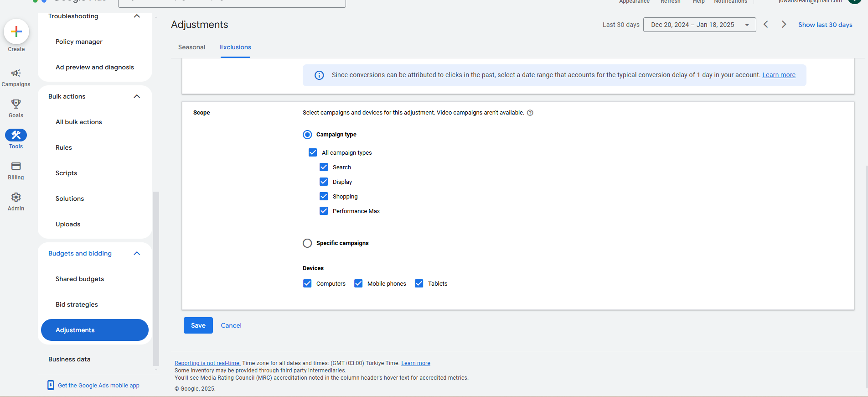Screen dimensions: 868x397
Task: Click Reporting is not real-time link
Action: (207, 363)
